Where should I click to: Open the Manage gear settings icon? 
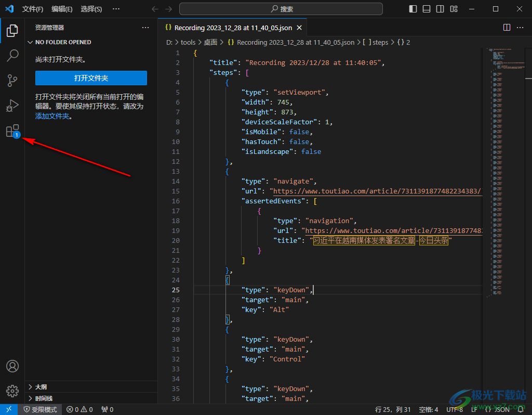click(12, 391)
